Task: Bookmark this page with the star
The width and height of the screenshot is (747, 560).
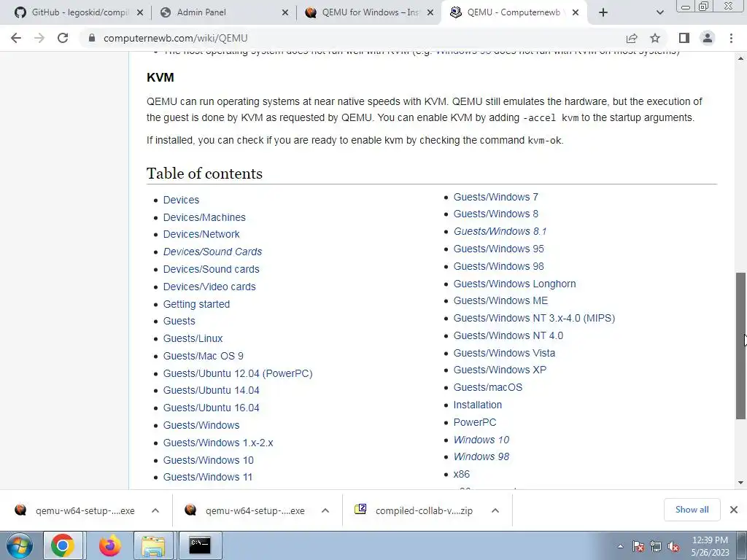Action: coord(655,38)
